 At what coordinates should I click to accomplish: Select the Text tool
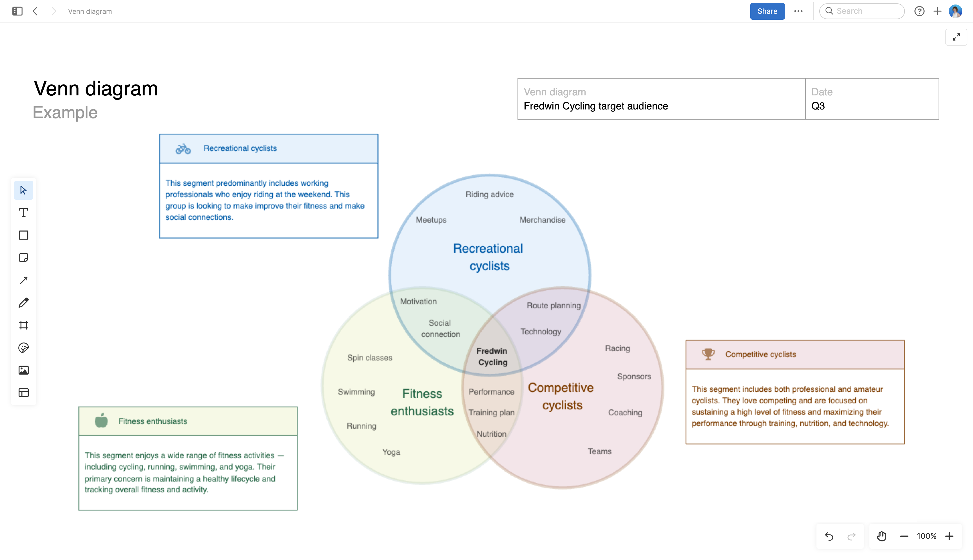click(23, 213)
